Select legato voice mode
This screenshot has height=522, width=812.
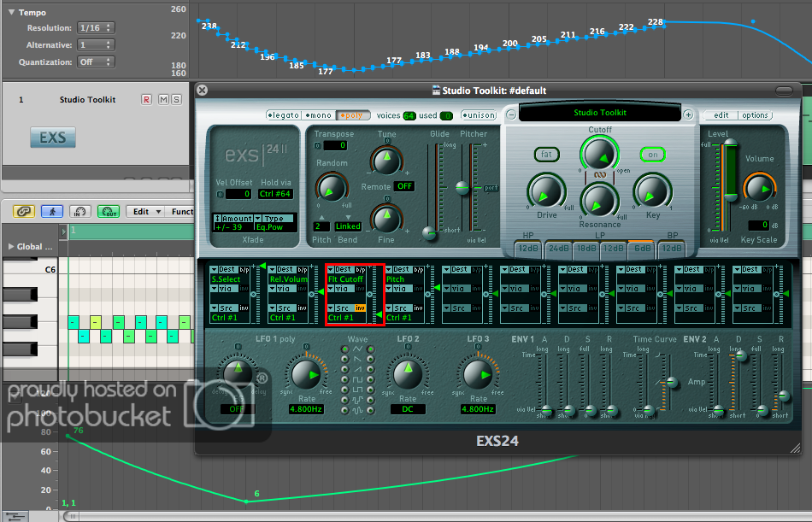282,114
